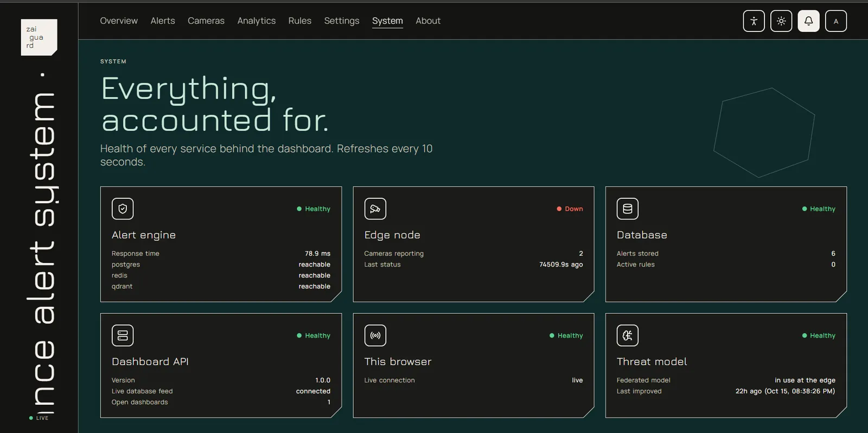
Task: Click the Edge node Down status
Action: [x=570, y=209]
